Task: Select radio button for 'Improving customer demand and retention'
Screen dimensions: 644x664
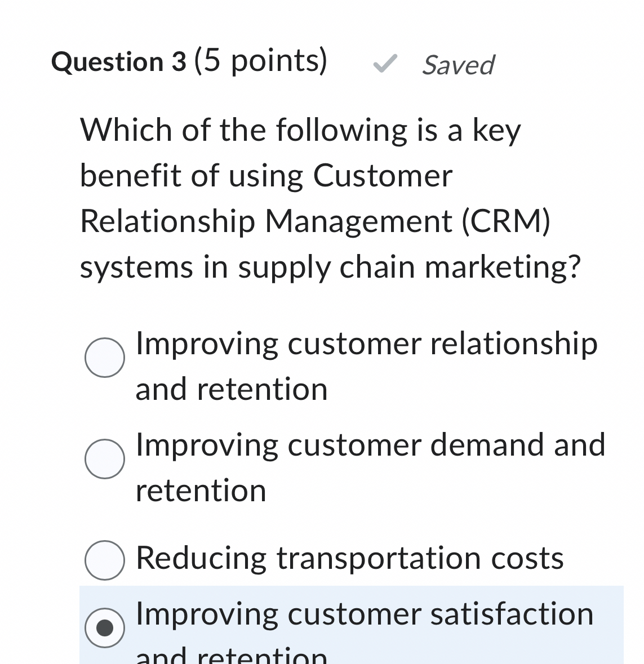Action: pyautogui.click(x=105, y=460)
